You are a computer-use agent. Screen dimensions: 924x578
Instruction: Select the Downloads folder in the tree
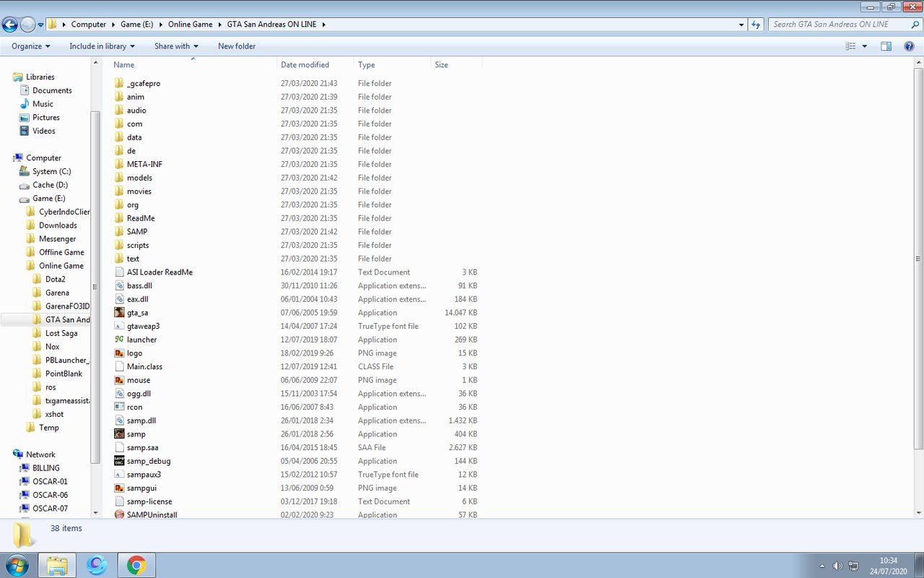click(58, 225)
